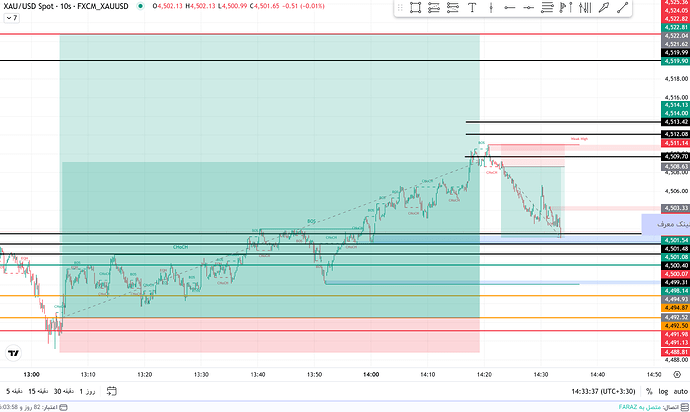Select the vertical line tool
Screen dimensions: 690x412
(x=491, y=7)
